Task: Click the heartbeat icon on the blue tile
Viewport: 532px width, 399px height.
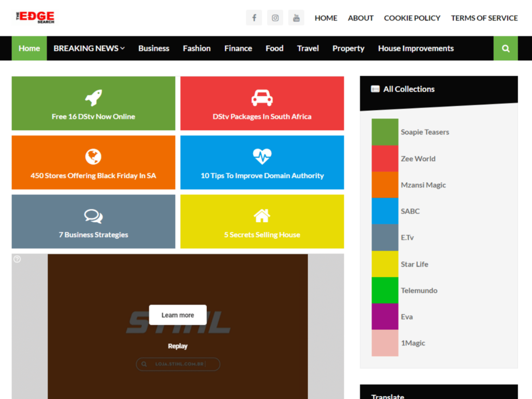Action: [x=262, y=156]
